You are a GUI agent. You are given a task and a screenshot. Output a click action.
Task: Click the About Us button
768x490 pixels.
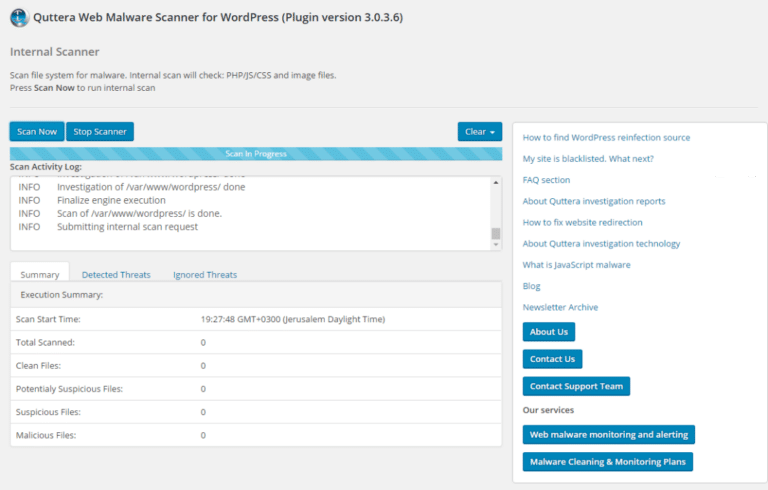point(549,332)
